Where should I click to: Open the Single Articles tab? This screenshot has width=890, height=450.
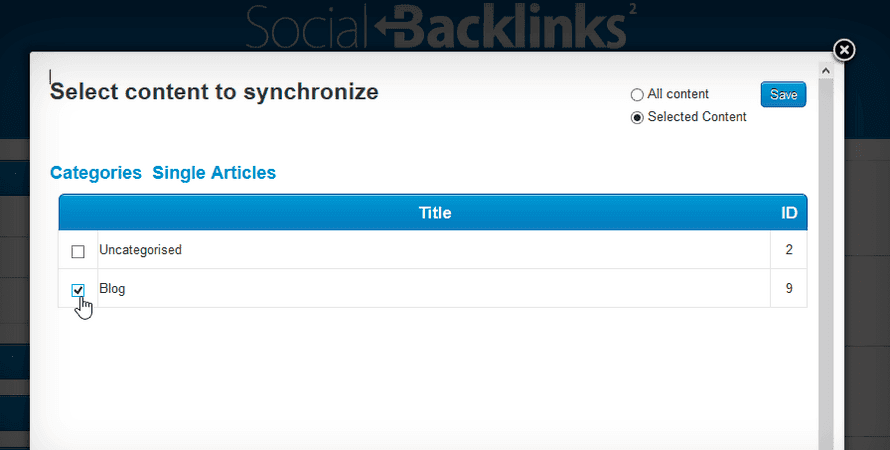point(214,173)
